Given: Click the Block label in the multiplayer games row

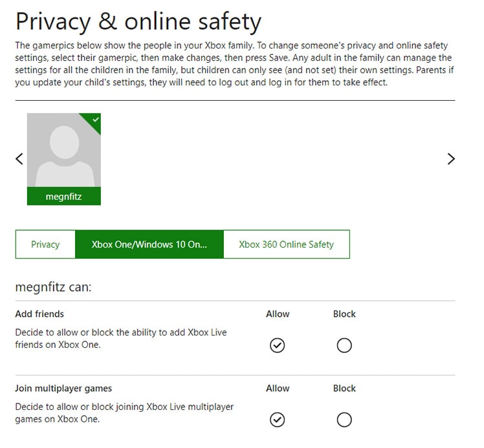Looking at the screenshot, I should tap(344, 389).
